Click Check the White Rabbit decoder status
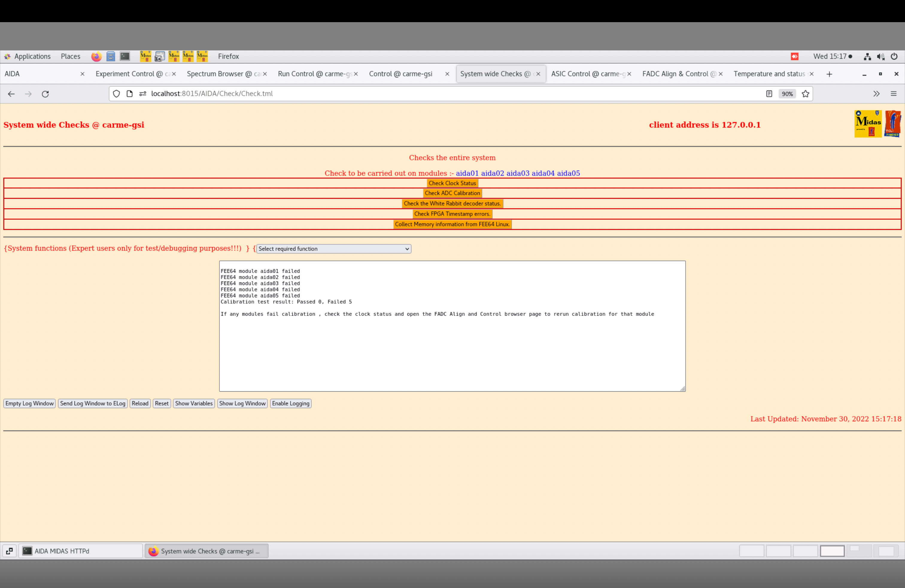This screenshot has height=588, width=905. coord(452,204)
